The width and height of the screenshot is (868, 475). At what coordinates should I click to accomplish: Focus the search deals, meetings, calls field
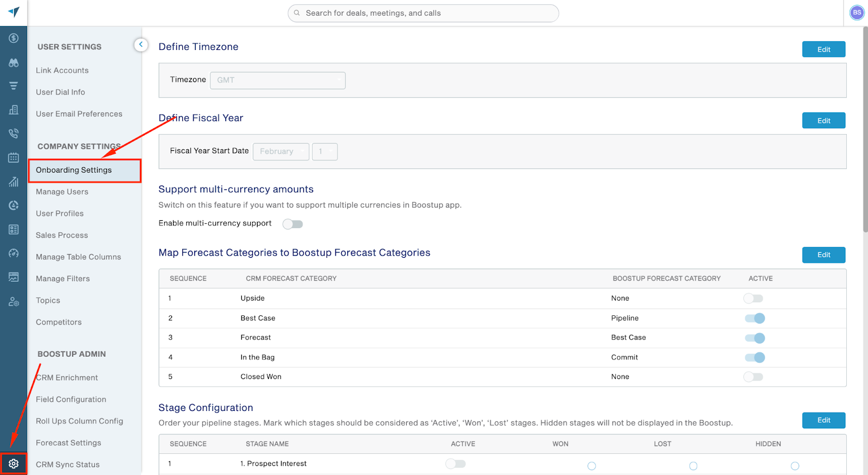(423, 13)
